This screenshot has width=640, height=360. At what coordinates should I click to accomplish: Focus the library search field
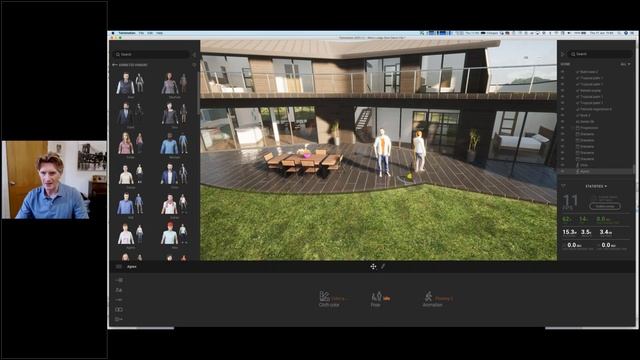coord(151,54)
